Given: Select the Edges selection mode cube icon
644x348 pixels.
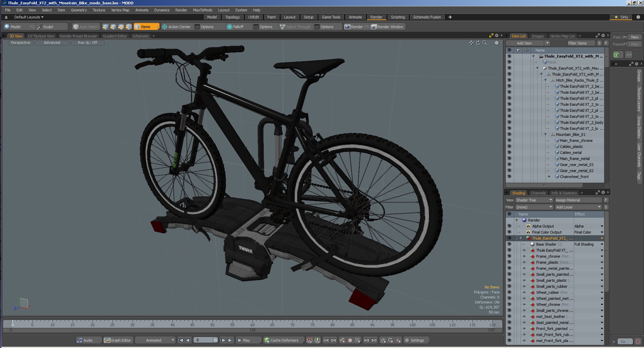Looking at the screenshot, I should (113, 27).
